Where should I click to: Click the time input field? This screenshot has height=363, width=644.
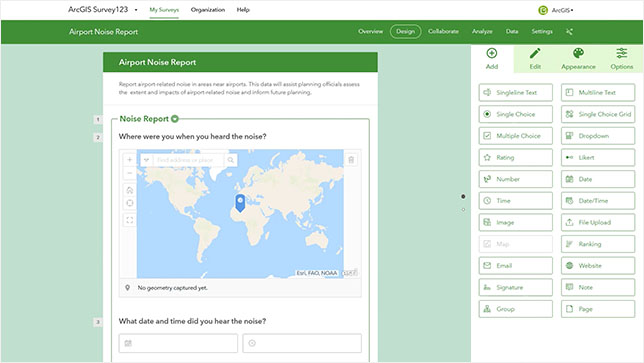302,343
